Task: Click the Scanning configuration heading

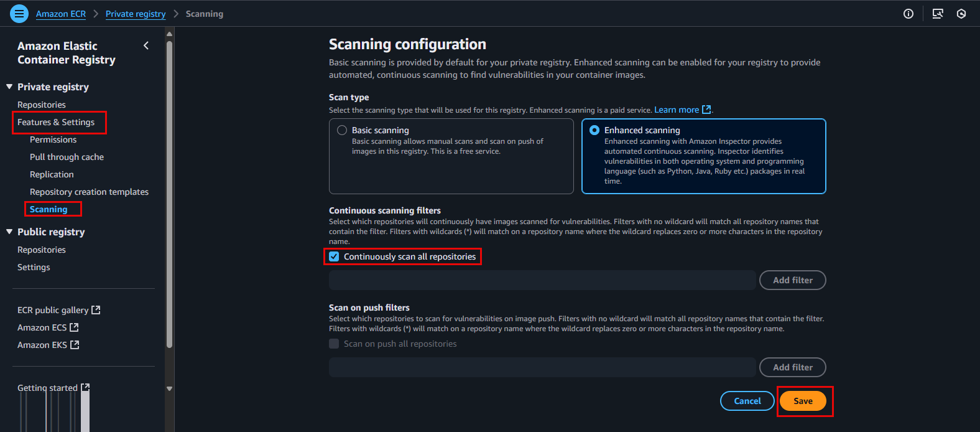Action: point(407,44)
